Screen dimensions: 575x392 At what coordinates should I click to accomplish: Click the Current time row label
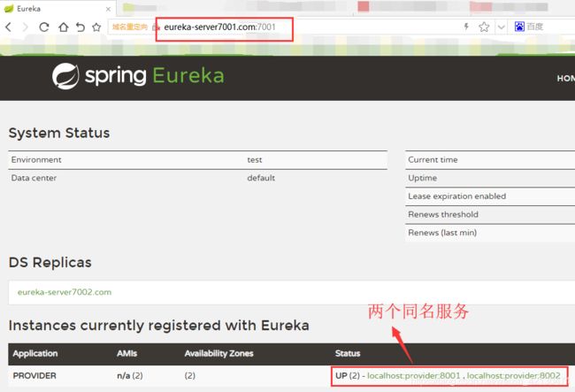click(433, 160)
